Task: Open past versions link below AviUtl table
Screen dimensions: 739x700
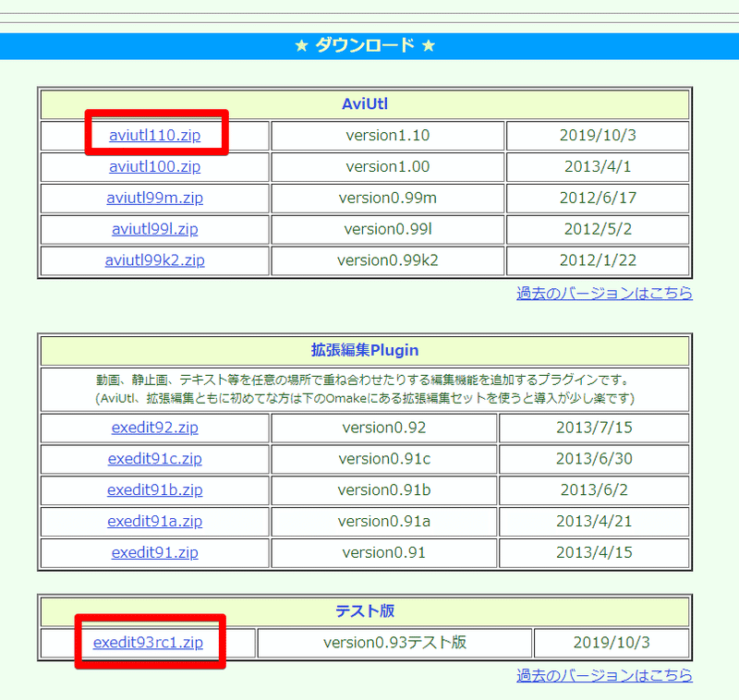Action: click(x=604, y=293)
